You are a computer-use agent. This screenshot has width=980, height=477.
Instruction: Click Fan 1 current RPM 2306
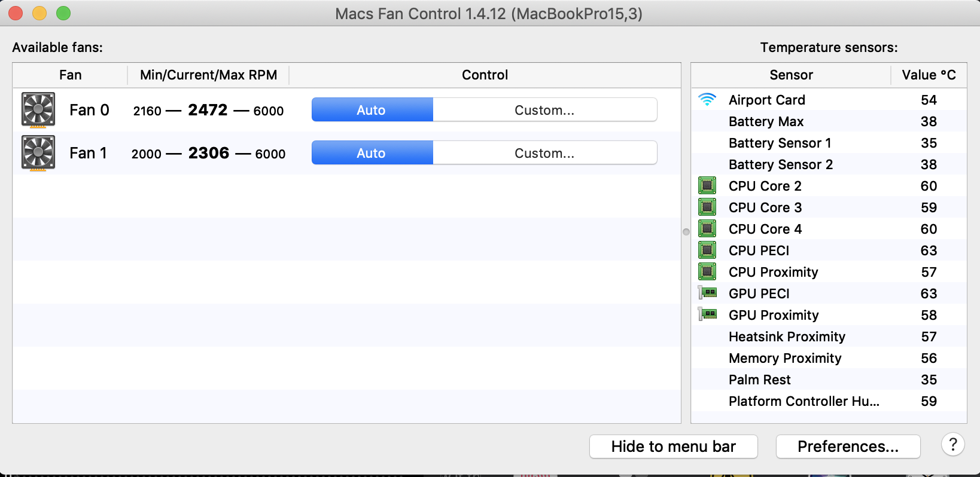coord(209,153)
